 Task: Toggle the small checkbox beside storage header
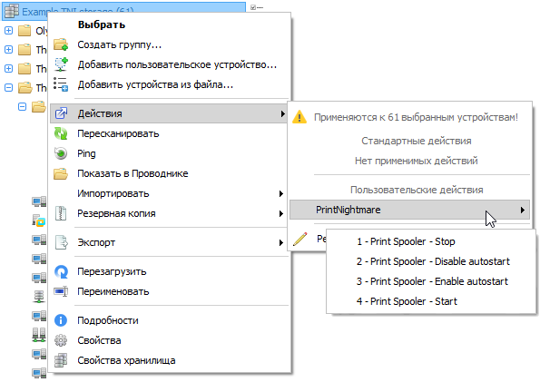[253, 7]
